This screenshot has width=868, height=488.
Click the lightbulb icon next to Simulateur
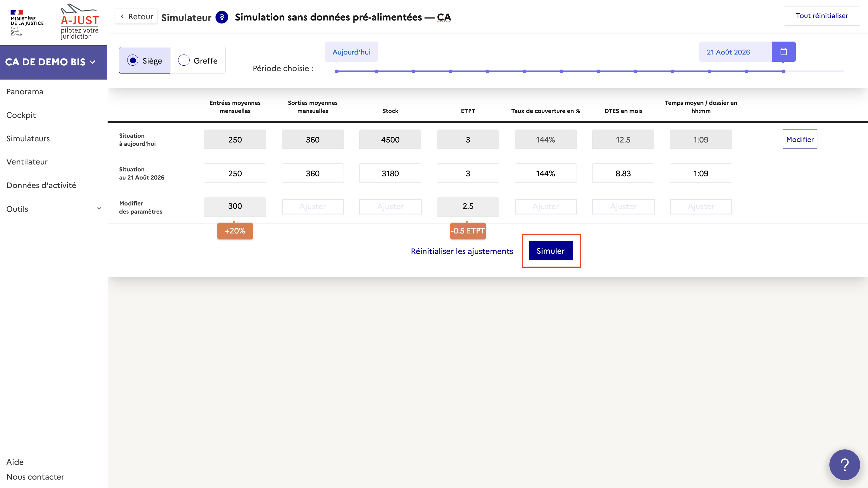pyautogui.click(x=222, y=17)
